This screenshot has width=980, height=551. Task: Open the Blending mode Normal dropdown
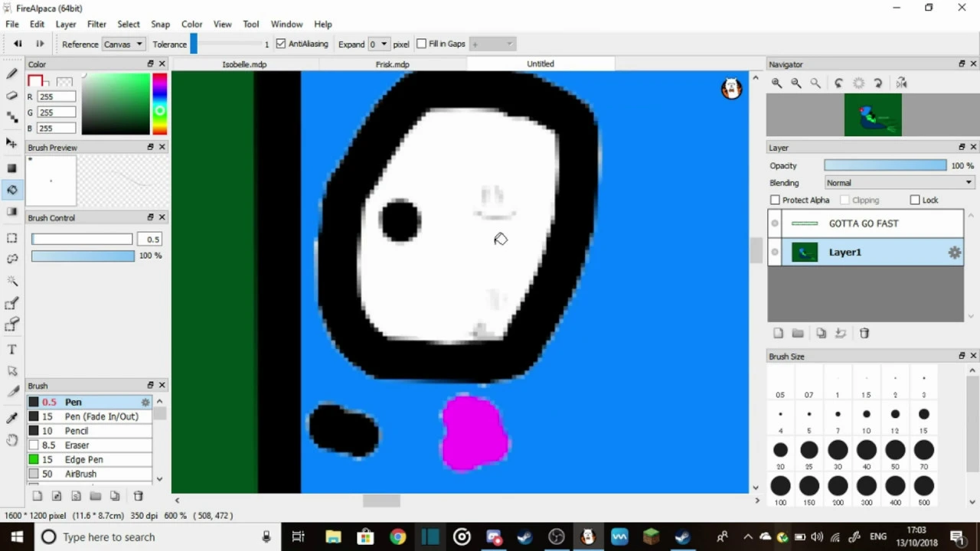(x=899, y=183)
